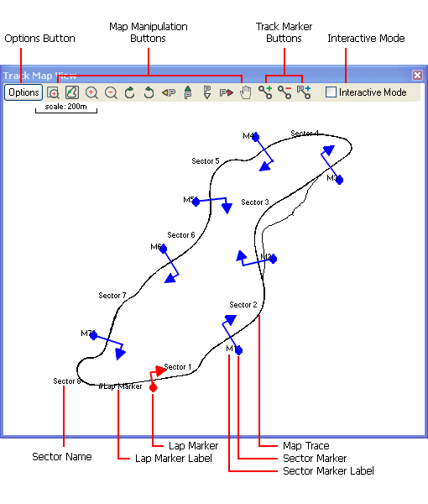Pan the map left arrow icon
428x504 pixels.
[x=169, y=93]
